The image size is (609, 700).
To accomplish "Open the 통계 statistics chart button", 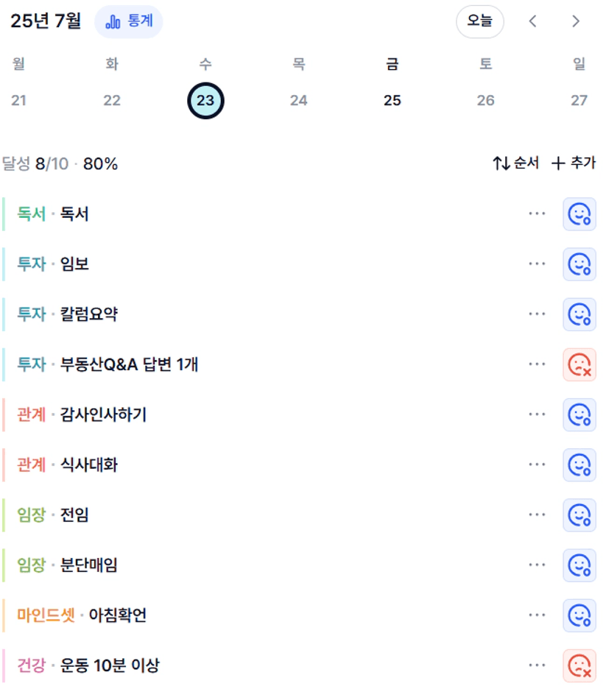I will click(129, 21).
